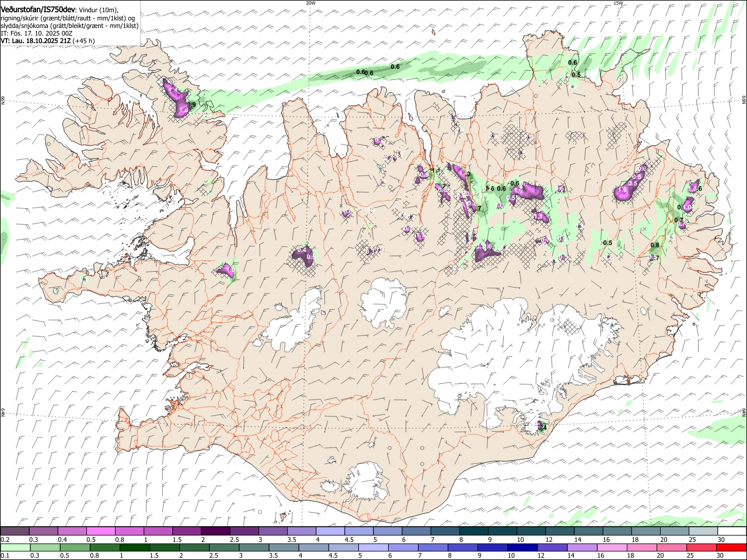Viewport: 747px width, 560px height.
Task: Click the 'rigning/skúrir' legend description line
Action: click(68, 18)
